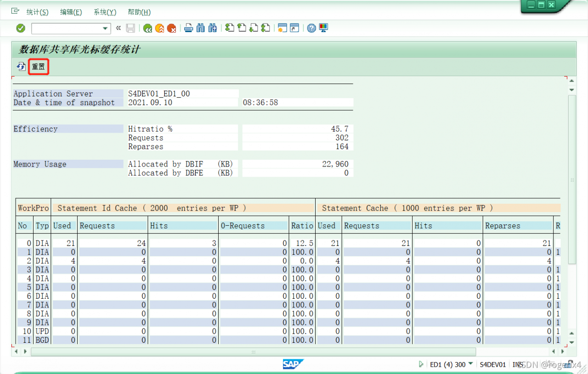The image size is (588, 374).
Task: Click the Create New Session icon
Action: 282,28
